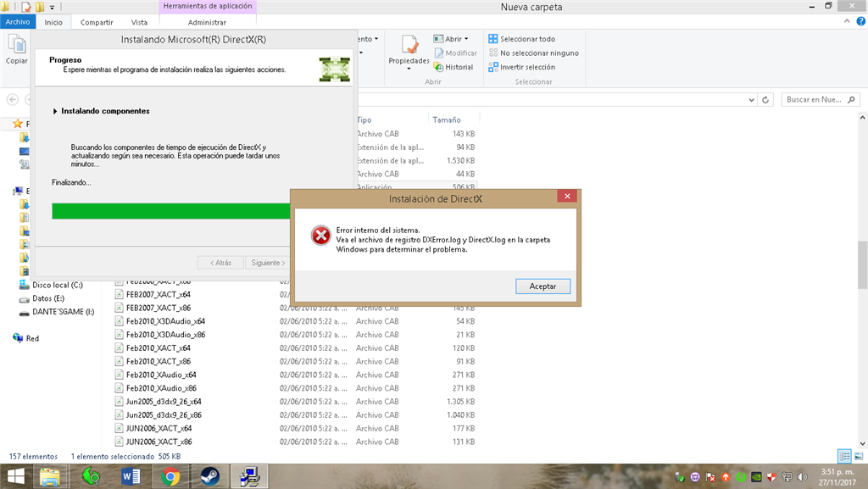Select file FEB2007_XACT_x64
This screenshot has width=868, height=489.
[x=159, y=294]
